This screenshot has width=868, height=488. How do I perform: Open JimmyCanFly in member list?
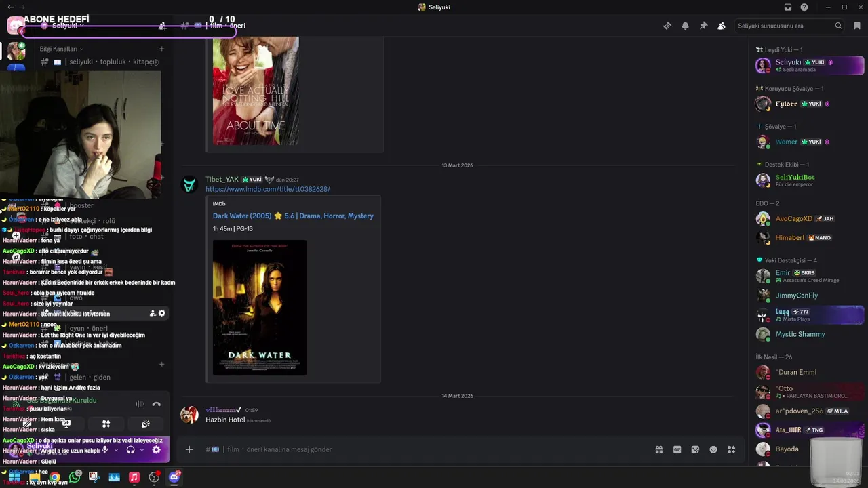pos(809,296)
